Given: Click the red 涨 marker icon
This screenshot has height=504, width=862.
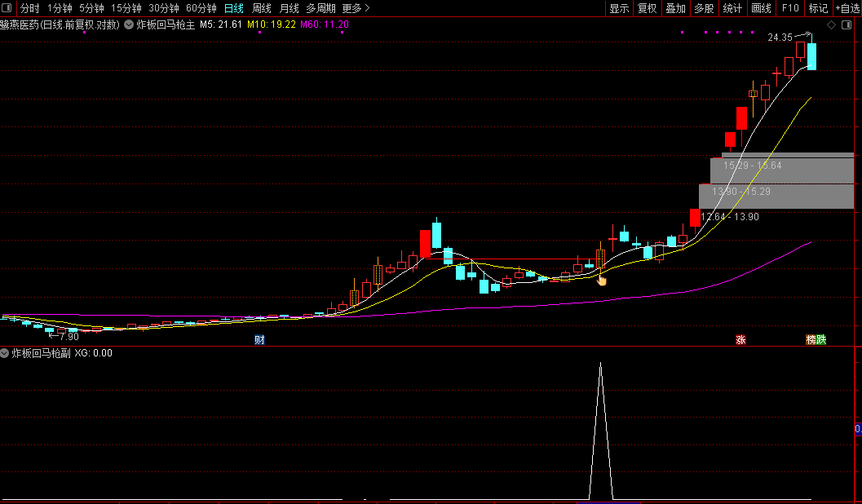Looking at the screenshot, I should click(x=740, y=339).
